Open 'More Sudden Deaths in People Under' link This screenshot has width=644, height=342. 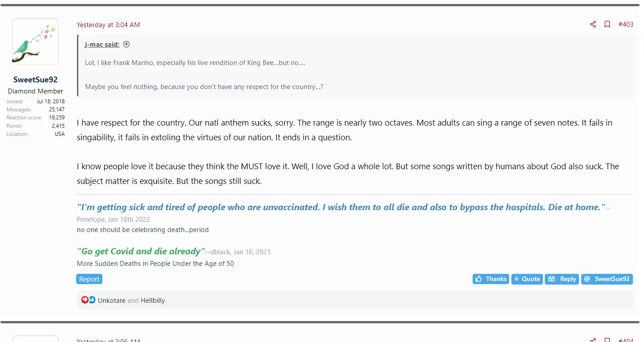pyautogui.click(x=155, y=264)
